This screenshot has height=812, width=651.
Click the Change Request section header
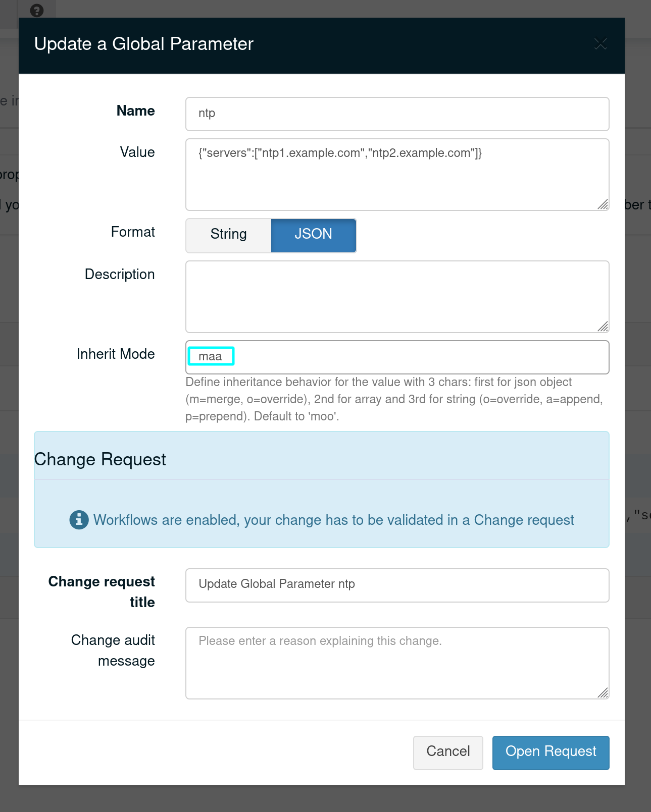click(99, 459)
